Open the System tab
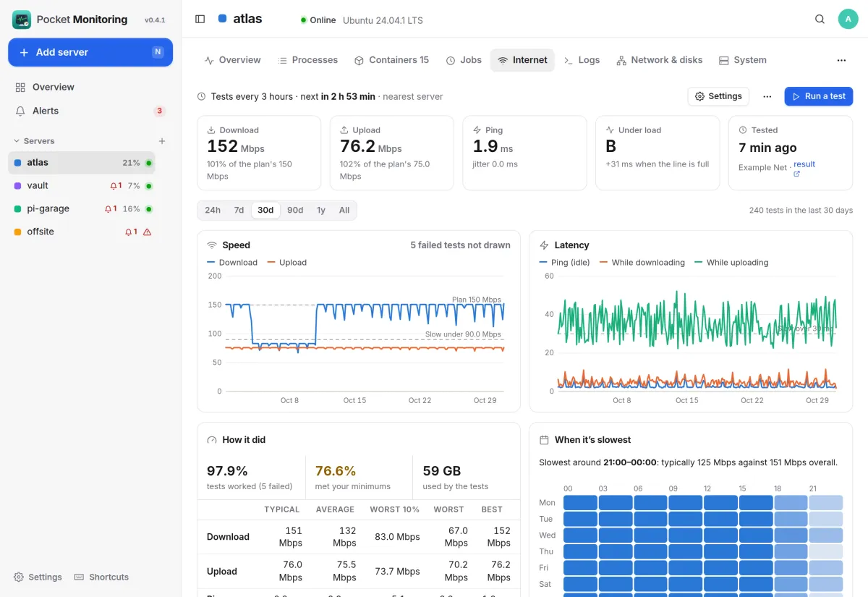Image resolution: width=868 pixels, height=597 pixels. pyautogui.click(x=743, y=60)
